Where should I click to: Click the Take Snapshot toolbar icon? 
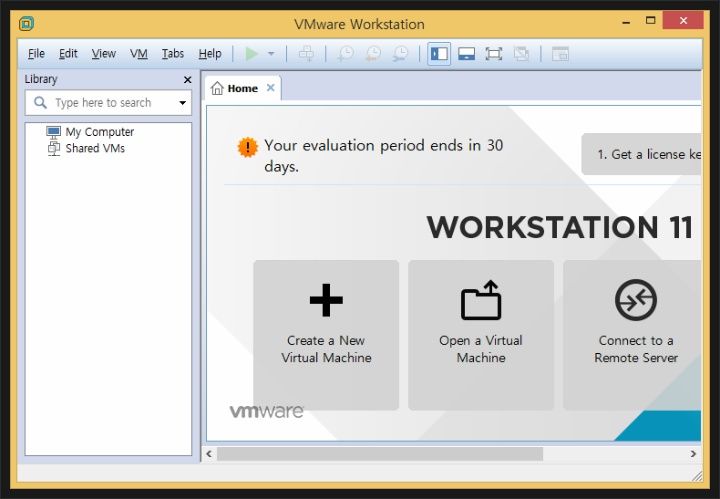345,54
